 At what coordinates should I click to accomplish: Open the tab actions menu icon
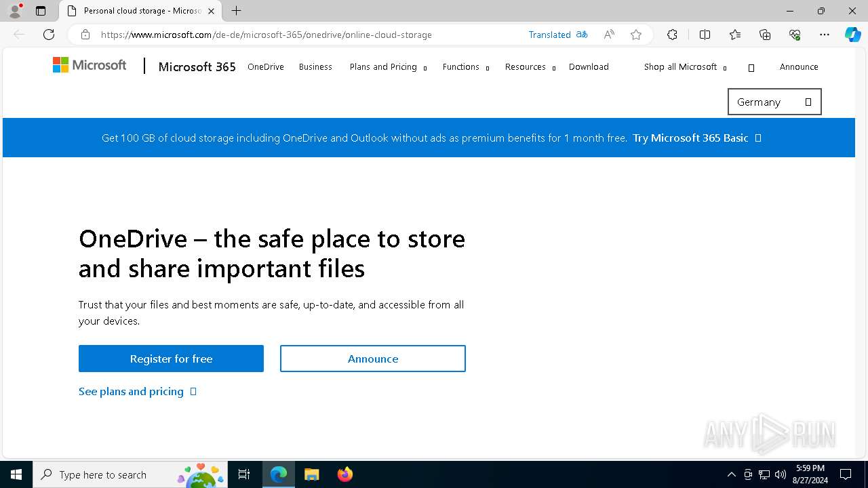coord(41,11)
